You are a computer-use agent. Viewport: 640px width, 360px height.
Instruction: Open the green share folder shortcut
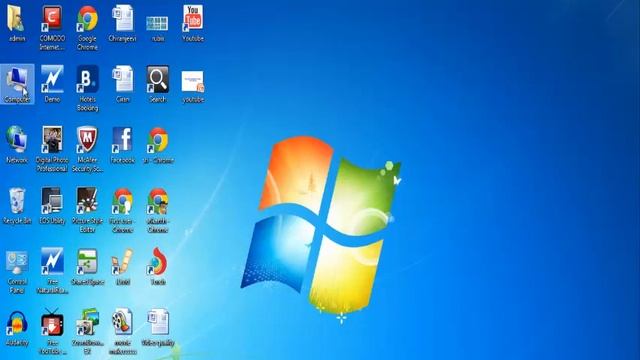point(87,262)
